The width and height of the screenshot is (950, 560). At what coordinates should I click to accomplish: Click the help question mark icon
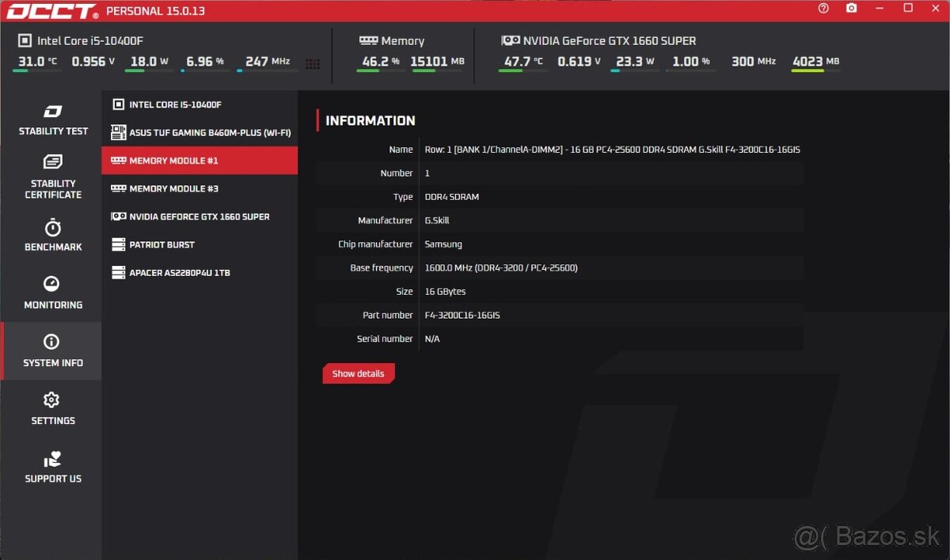point(823,9)
